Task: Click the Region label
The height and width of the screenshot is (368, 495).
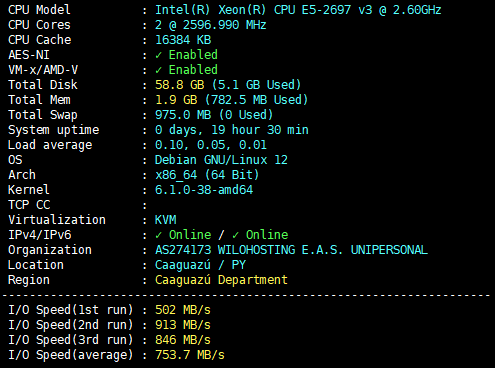Action: click(x=29, y=280)
